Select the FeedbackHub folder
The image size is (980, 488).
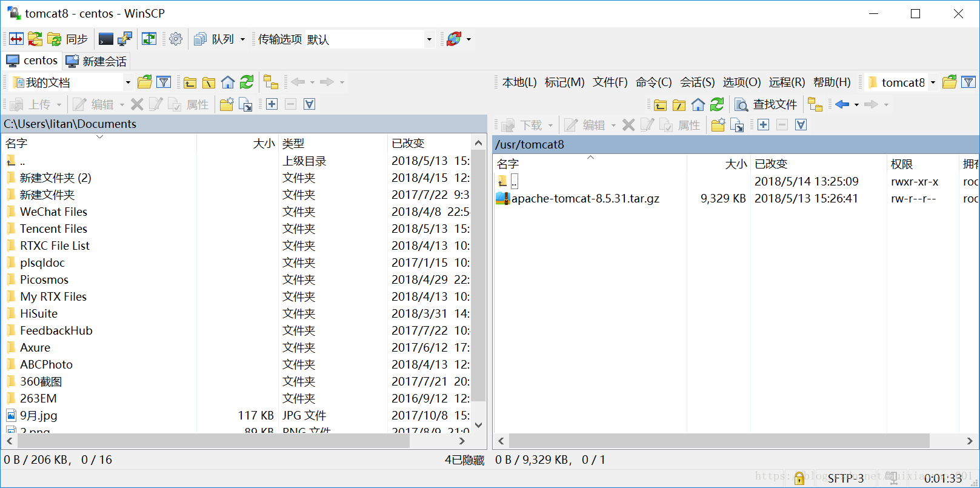(x=56, y=330)
